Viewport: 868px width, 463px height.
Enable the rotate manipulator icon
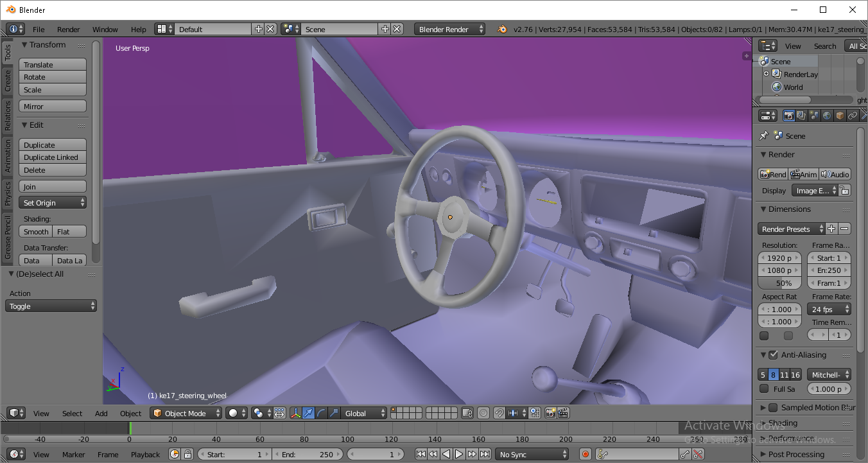(321, 414)
